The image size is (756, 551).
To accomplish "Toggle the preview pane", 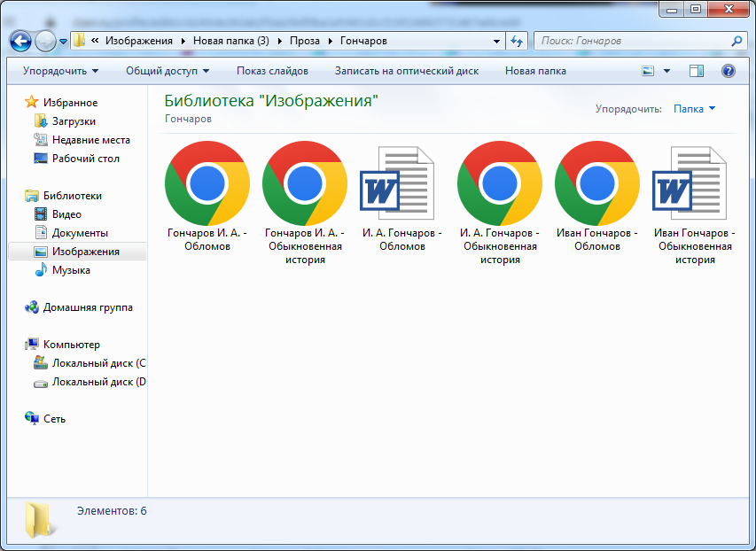I will coord(697,72).
